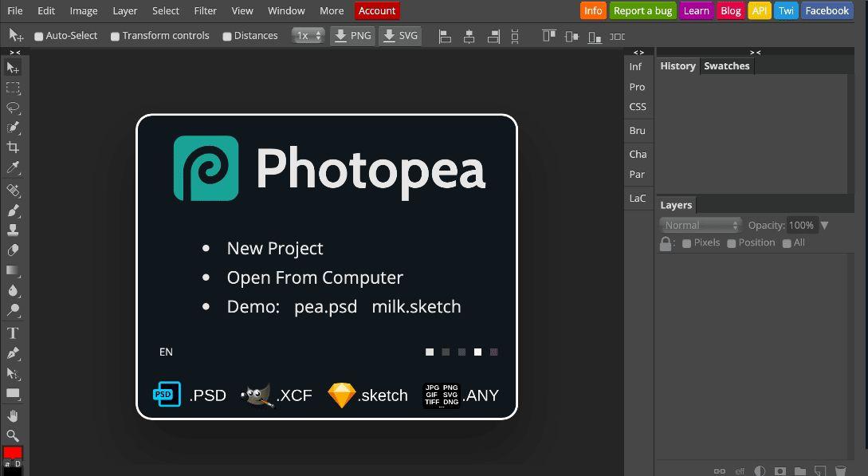The image size is (868, 476).
Task: Open the Normal blend mode dropdown
Action: point(701,226)
